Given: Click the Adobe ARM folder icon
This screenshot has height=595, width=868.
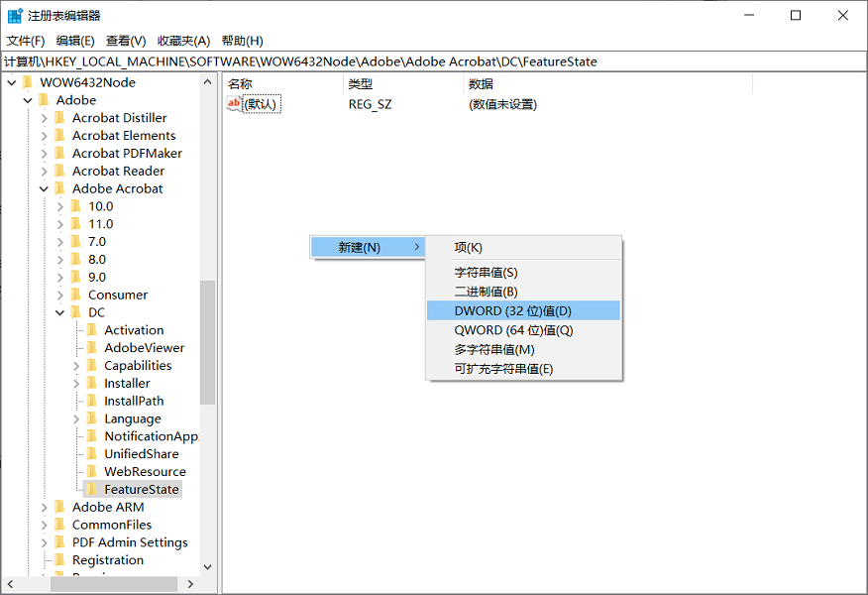Looking at the screenshot, I should coord(60,507).
